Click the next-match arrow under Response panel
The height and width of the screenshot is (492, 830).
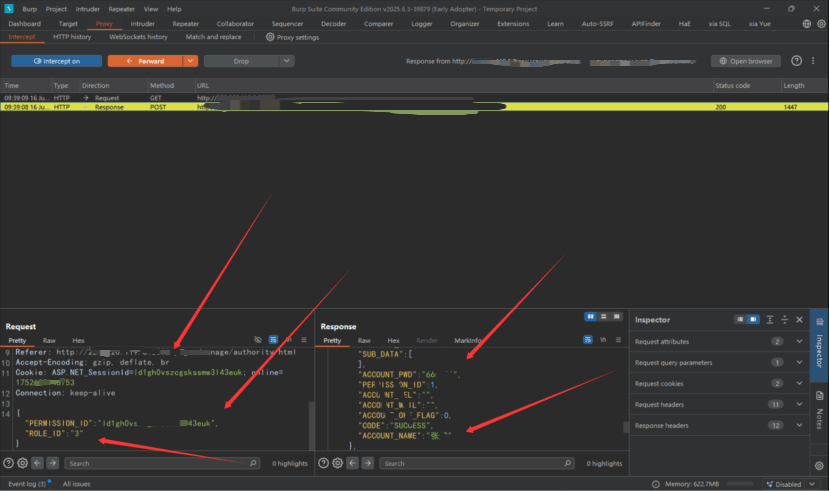pyautogui.click(x=367, y=463)
